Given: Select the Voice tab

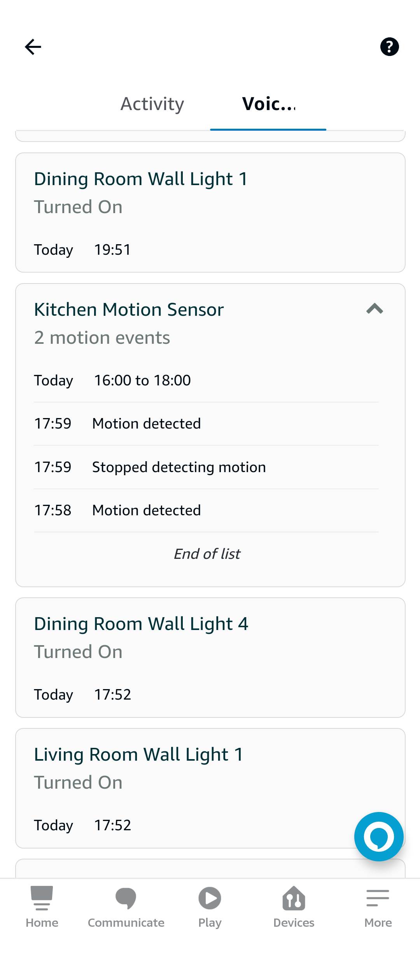Looking at the screenshot, I should click(x=268, y=104).
